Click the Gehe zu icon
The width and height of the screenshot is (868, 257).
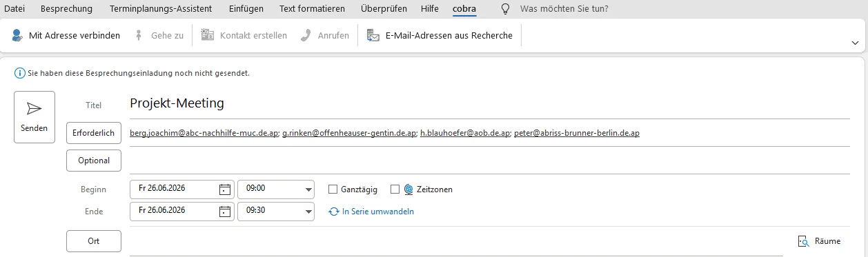point(139,35)
